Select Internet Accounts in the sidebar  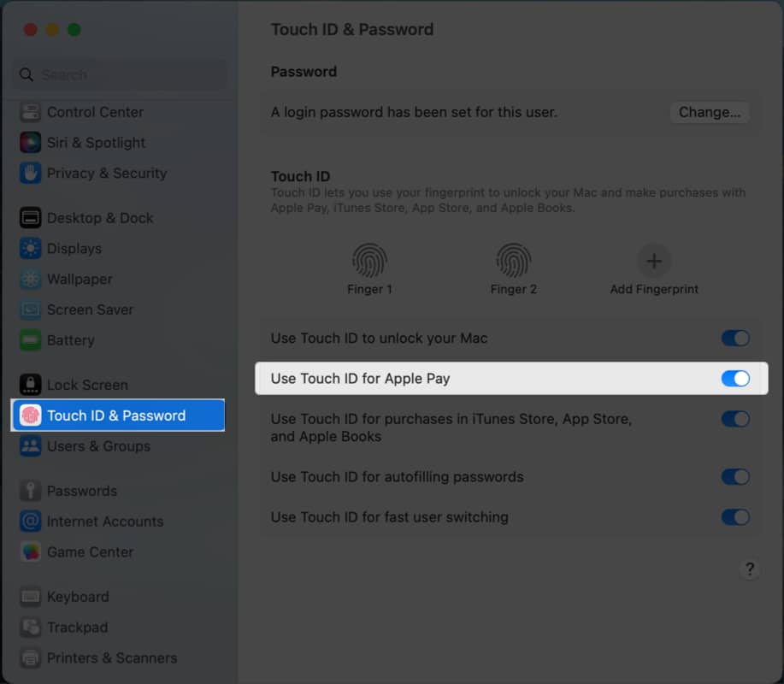104,522
